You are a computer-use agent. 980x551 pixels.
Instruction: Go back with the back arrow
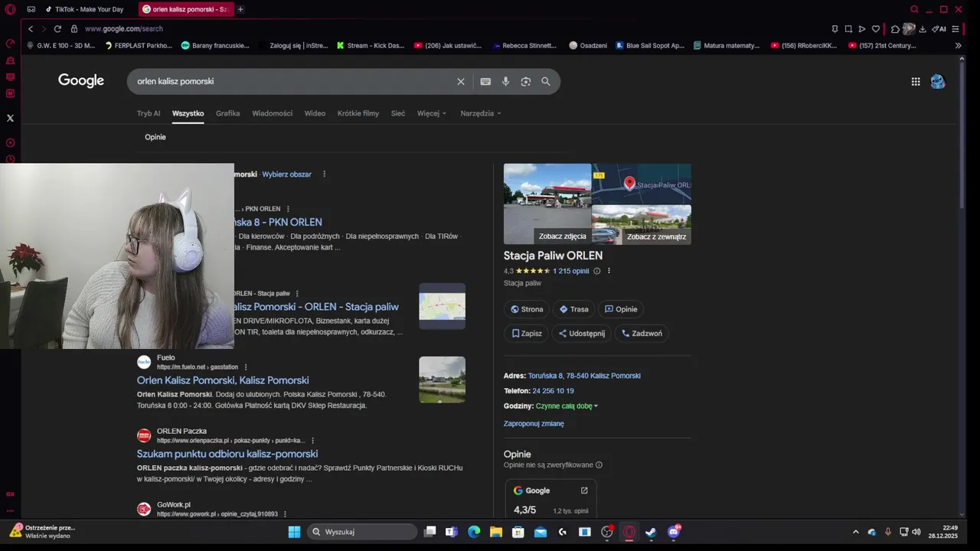click(x=31, y=28)
